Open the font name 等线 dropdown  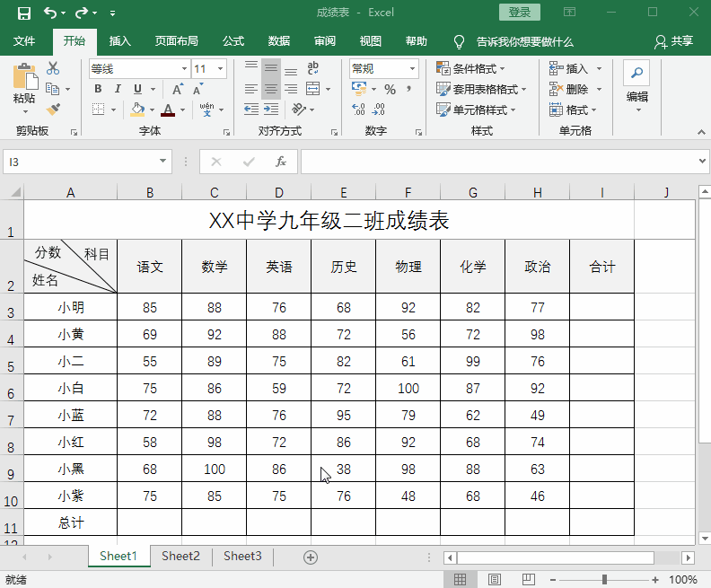click(x=184, y=69)
